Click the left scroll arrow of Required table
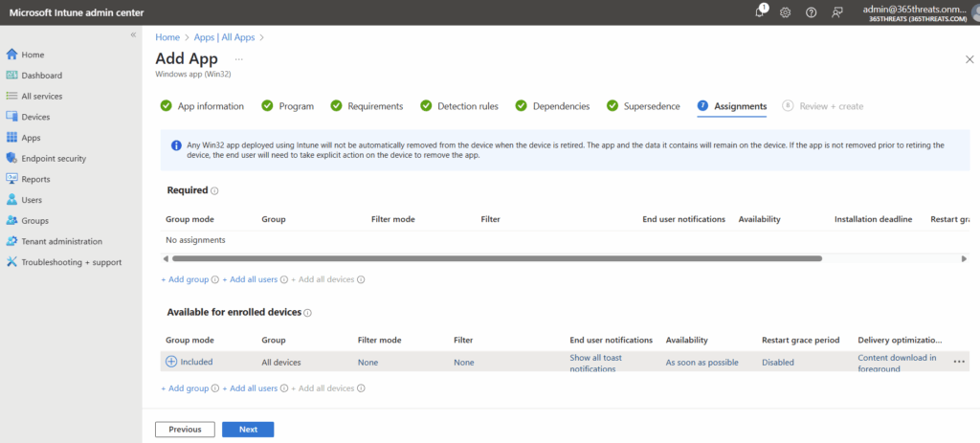 point(165,258)
